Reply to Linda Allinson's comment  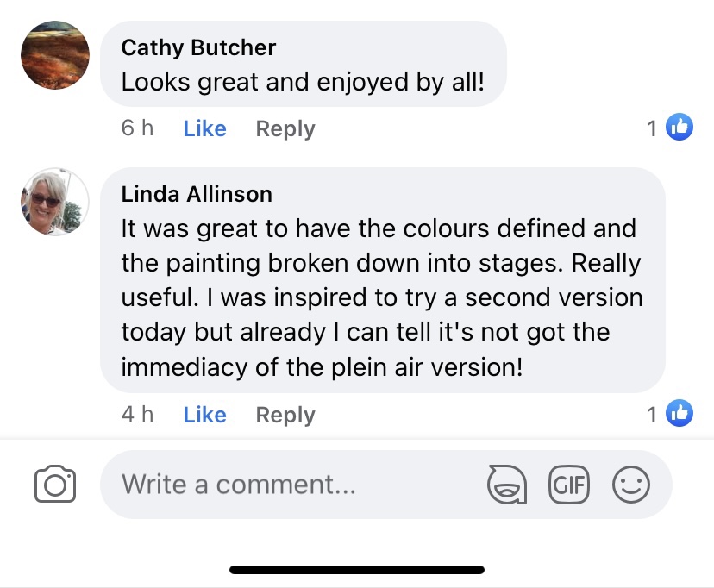tap(285, 415)
